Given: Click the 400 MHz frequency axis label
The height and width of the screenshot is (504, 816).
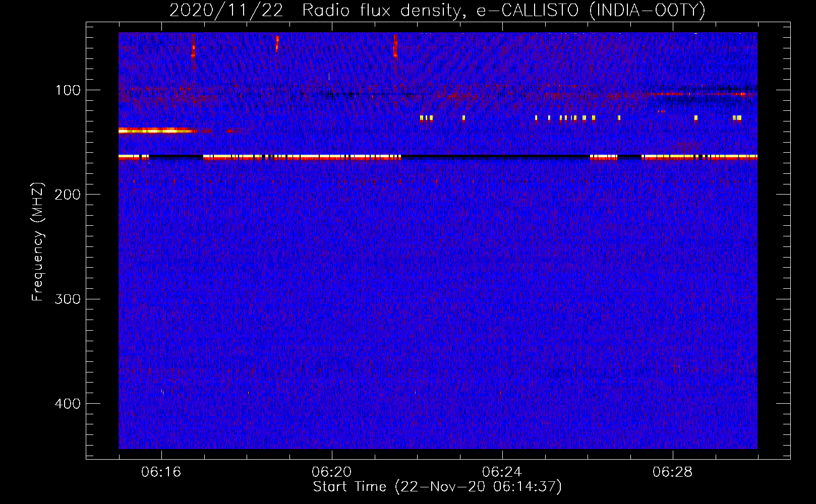Looking at the screenshot, I should coord(68,404).
